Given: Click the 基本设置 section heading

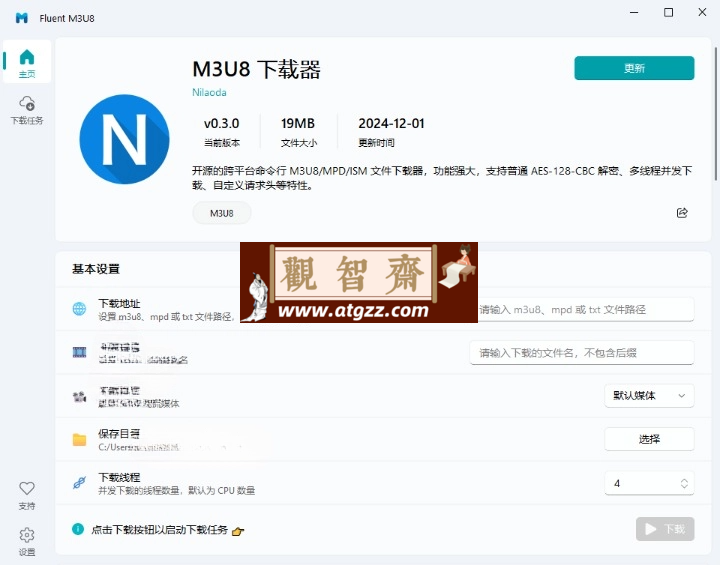Looking at the screenshot, I should [x=96, y=269].
